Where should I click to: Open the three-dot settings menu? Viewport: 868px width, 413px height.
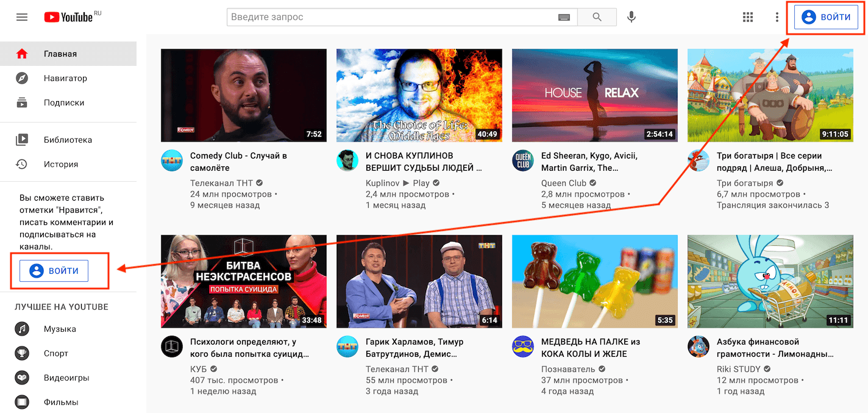pyautogui.click(x=777, y=17)
